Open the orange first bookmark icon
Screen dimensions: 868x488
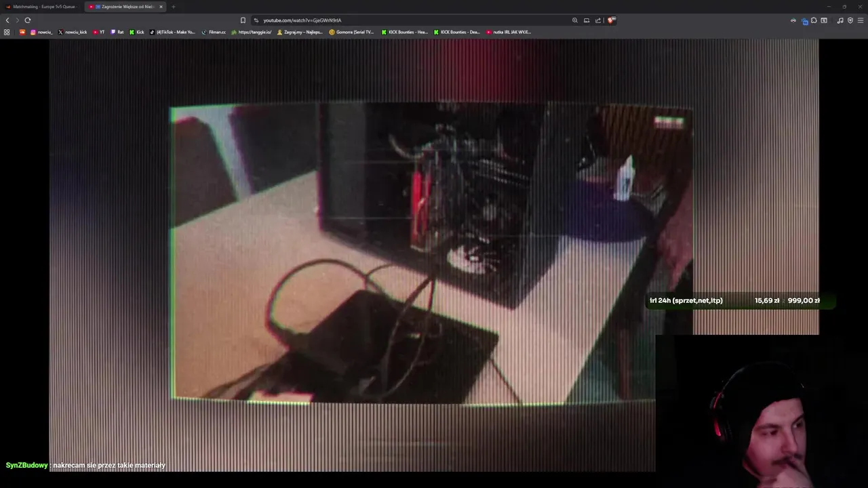coord(22,32)
